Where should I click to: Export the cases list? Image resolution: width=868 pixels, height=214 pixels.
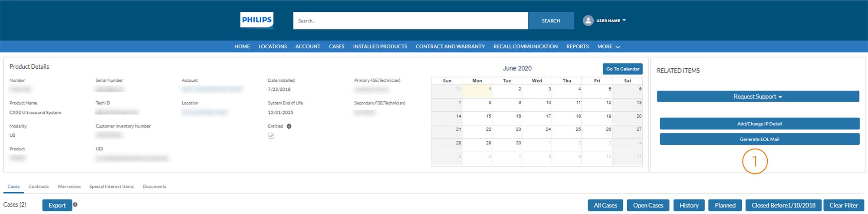[x=57, y=205]
